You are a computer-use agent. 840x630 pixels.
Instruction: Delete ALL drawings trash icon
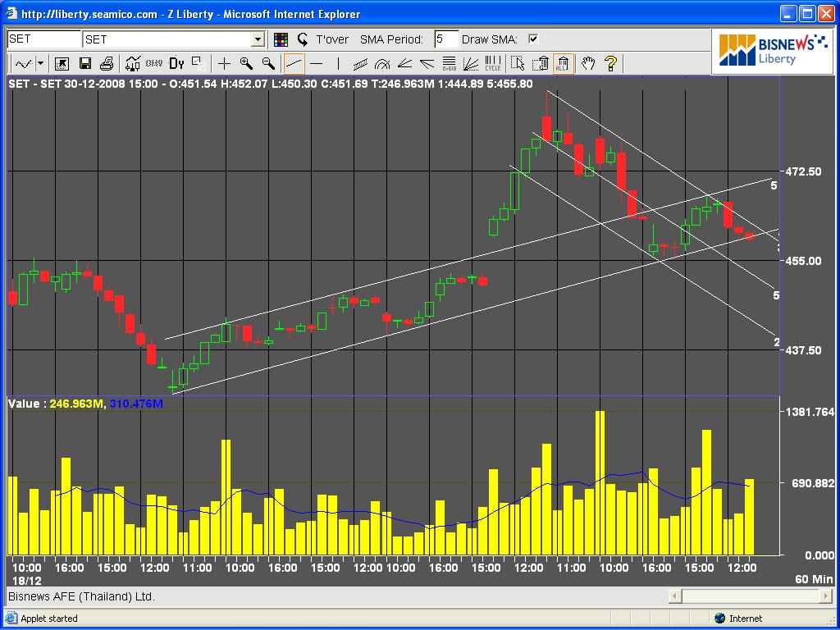563,64
